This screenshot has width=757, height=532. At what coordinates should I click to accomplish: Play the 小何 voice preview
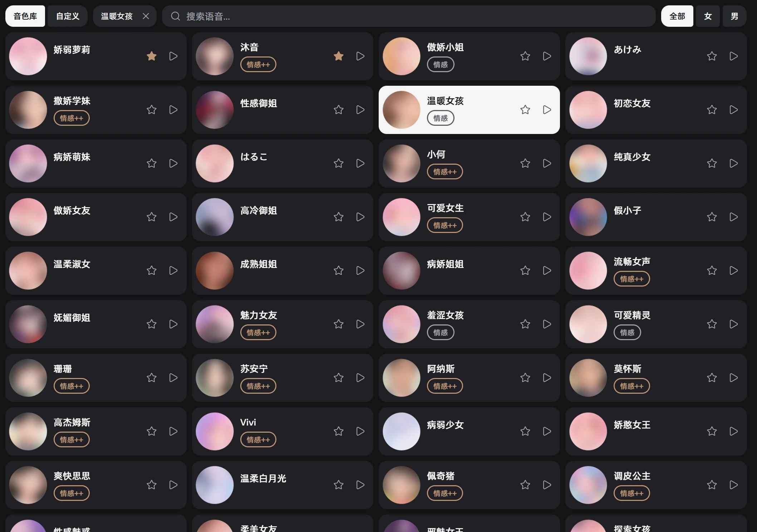click(547, 163)
